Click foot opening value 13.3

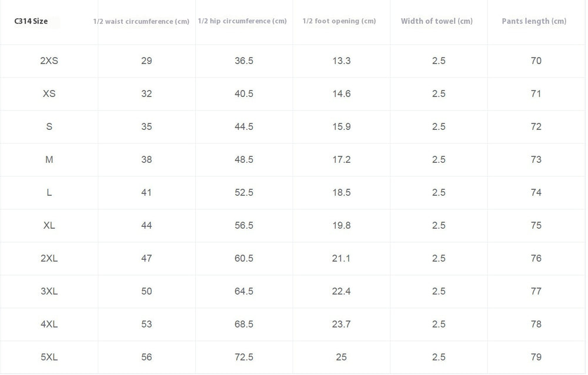(x=341, y=61)
